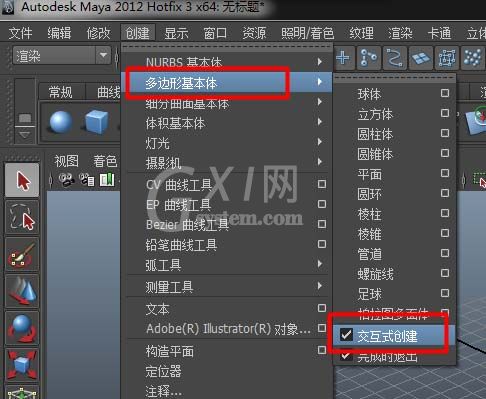The width and height of the screenshot is (486, 399).
Task: Open option box for CV 曲线工具
Action: (322, 184)
